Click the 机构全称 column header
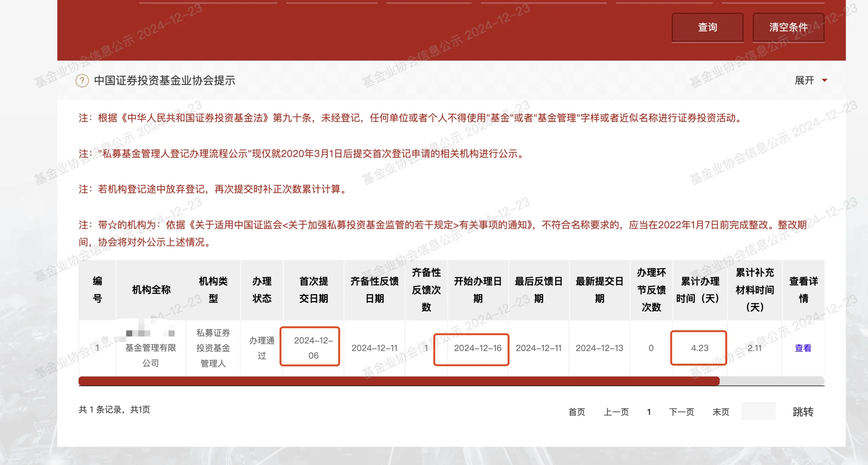This screenshot has width=868, height=465. [151, 290]
